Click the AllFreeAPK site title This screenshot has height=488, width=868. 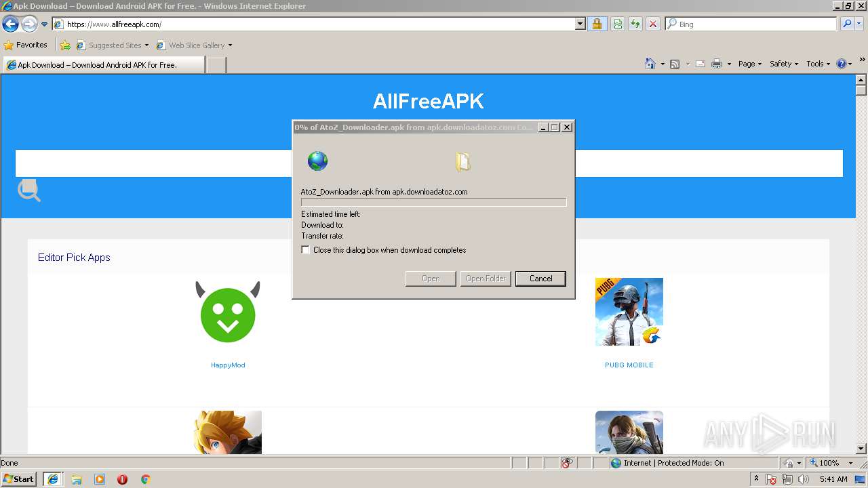429,101
